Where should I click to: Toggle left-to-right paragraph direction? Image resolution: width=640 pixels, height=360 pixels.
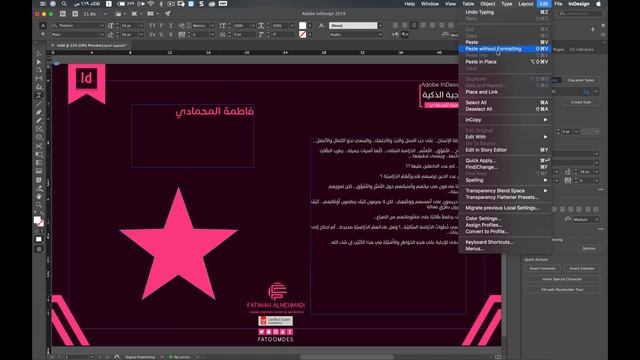[395, 35]
